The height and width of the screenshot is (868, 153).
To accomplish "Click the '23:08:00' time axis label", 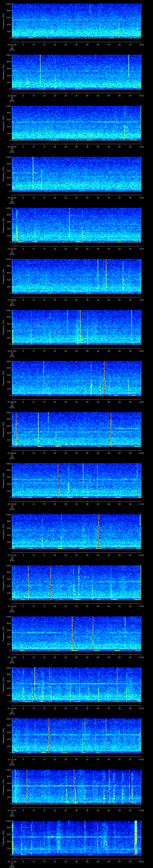I will tap(12, 402).
